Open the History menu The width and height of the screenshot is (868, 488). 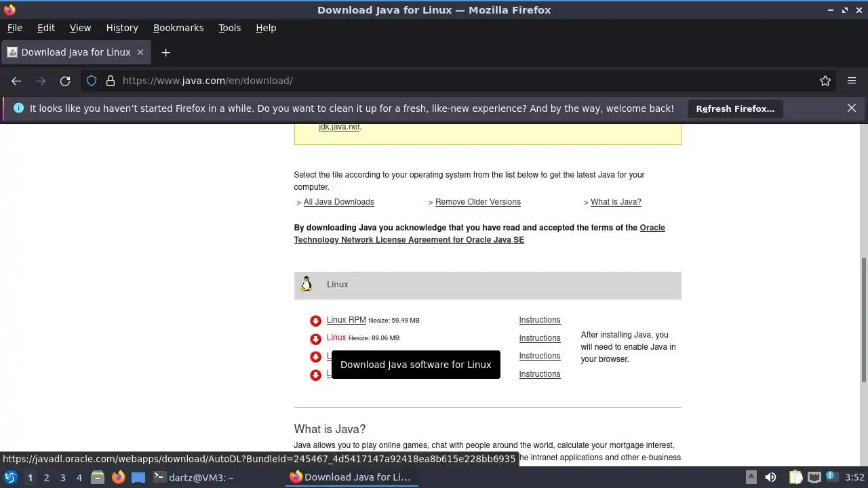(x=122, y=28)
